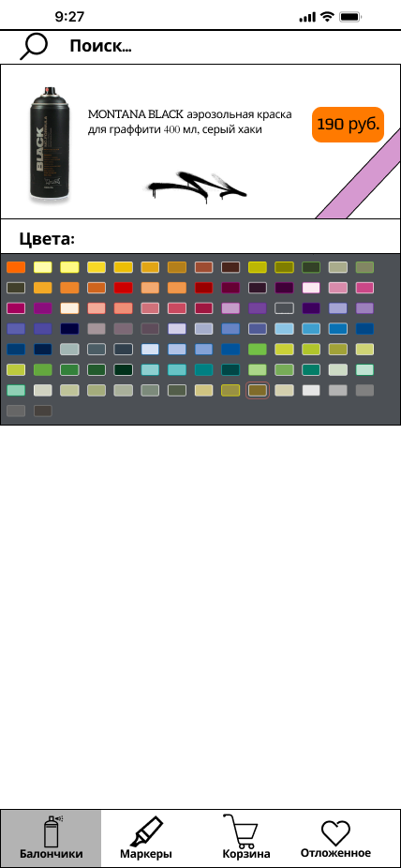Viewport: 401px width, 868px height.
Task: Tap the Wi-Fi status icon
Action: coord(327,17)
